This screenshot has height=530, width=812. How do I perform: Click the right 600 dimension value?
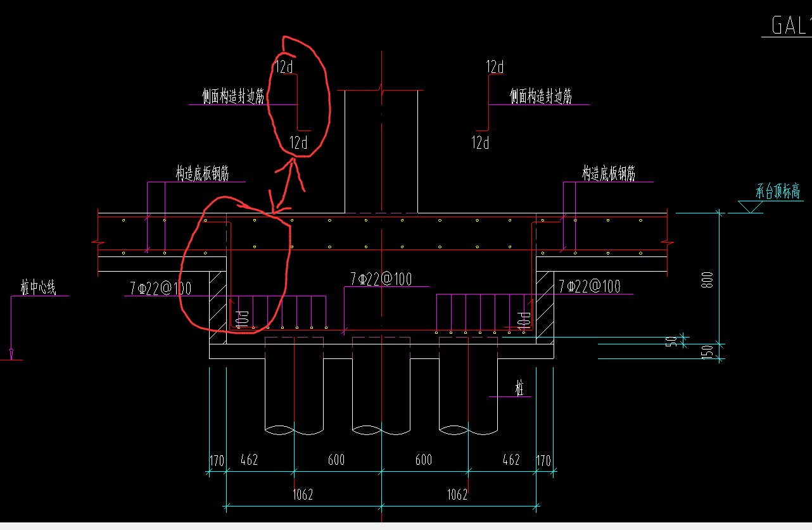[x=424, y=460]
